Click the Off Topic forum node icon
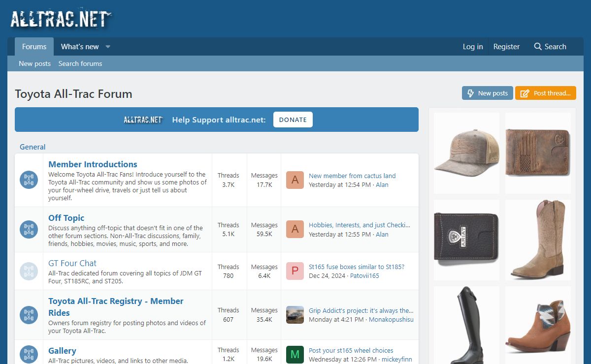Viewport: 591px width, 364px height. [x=29, y=229]
